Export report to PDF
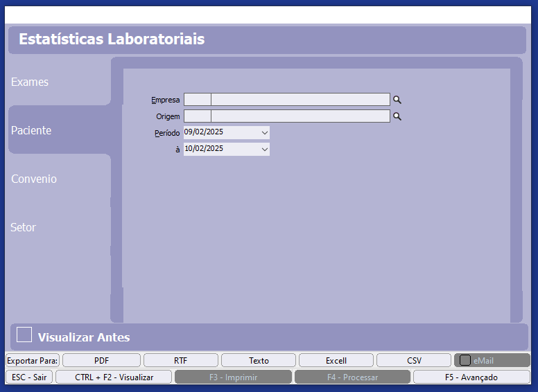This screenshot has width=538, height=392. (101, 360)
